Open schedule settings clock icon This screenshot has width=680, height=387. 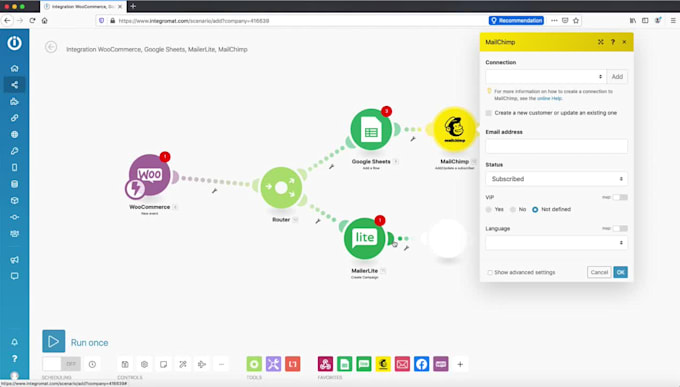tap(92, 364)
